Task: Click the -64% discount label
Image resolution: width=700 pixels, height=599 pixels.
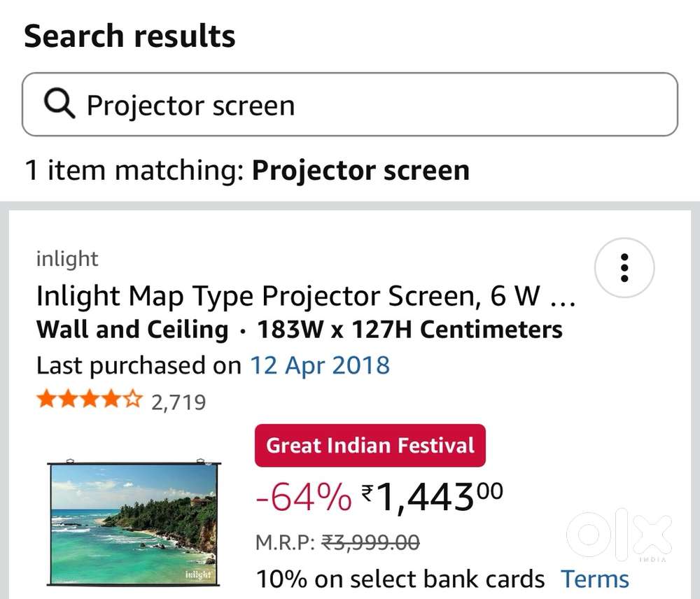Action: [x=304, y=498]
